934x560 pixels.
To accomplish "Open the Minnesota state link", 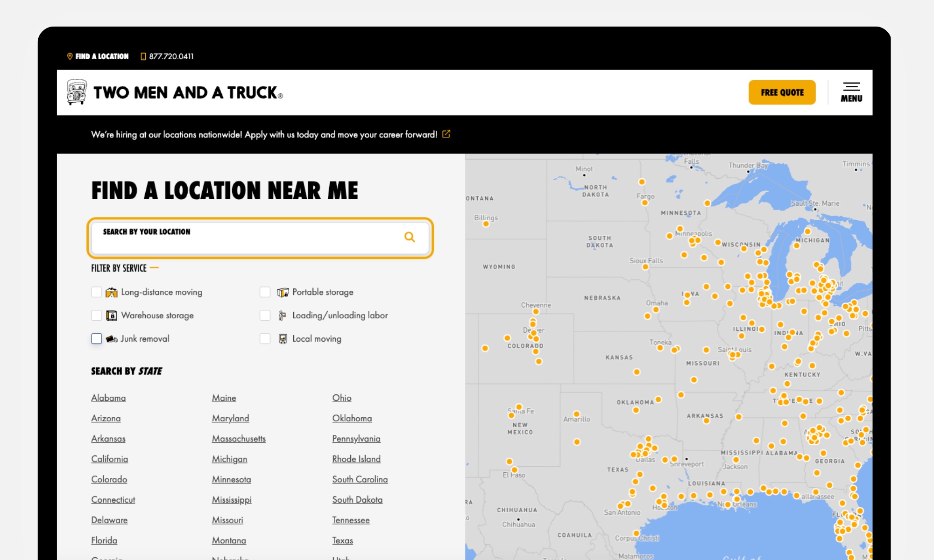I will click(231, 479).
